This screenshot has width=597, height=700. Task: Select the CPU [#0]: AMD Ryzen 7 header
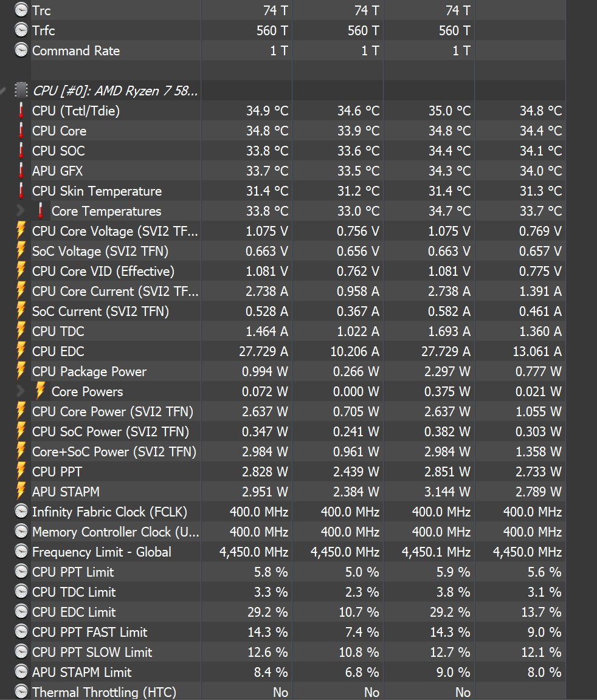click(x=115, y=91)
